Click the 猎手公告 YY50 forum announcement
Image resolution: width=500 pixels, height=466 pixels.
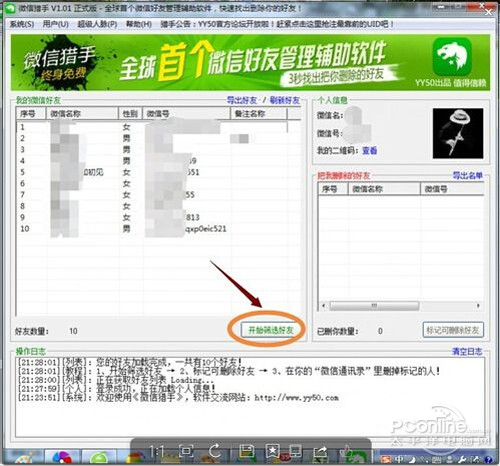pos(277,24)
